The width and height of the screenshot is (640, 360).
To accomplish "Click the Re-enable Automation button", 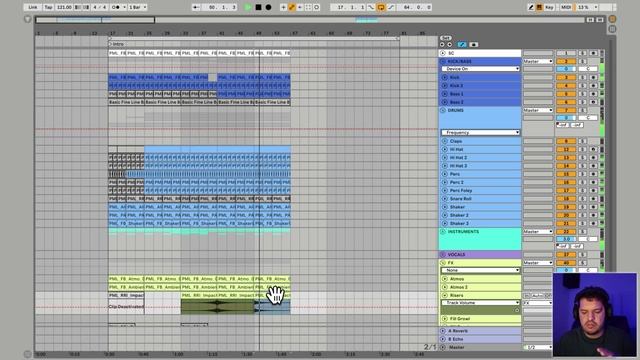I will pos(300,7).
